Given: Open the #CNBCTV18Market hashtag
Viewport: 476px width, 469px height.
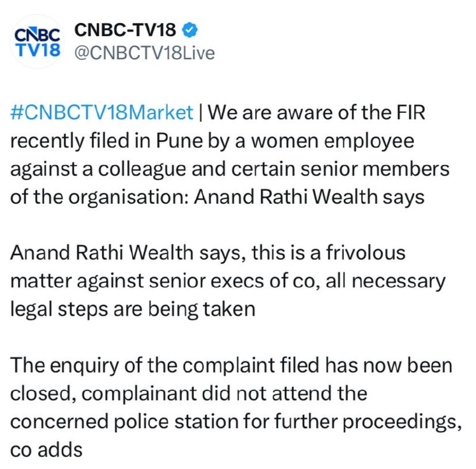Looking at the screenshot, I should tap(102, 112).
